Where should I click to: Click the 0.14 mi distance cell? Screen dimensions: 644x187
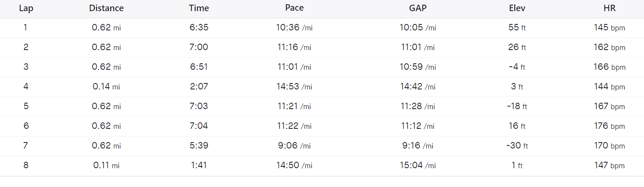(x=106, y=87)
